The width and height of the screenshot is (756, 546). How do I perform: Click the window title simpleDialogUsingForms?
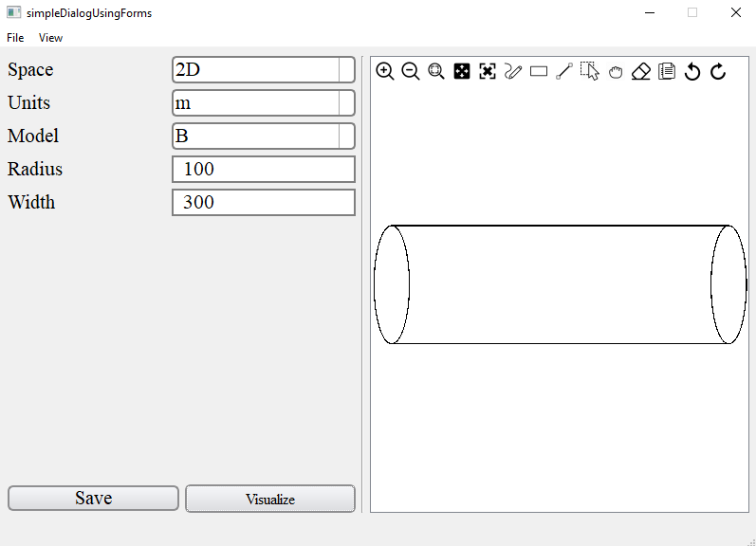[x=89, y=13]
